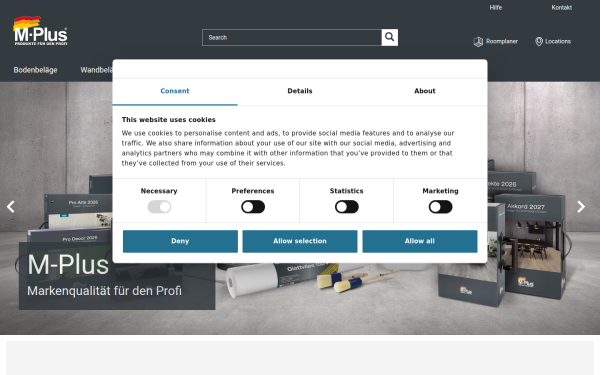Enable the Statistics cookies toggle
Viewport: 600px width, 375px height.
(347, 207)
